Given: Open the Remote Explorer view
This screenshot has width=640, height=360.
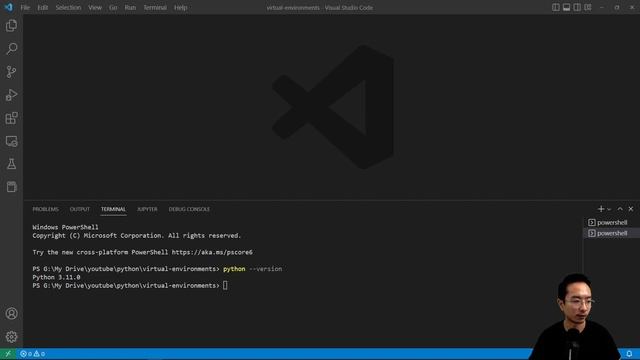Looking at the screenshot, I should tap(11, 141).
